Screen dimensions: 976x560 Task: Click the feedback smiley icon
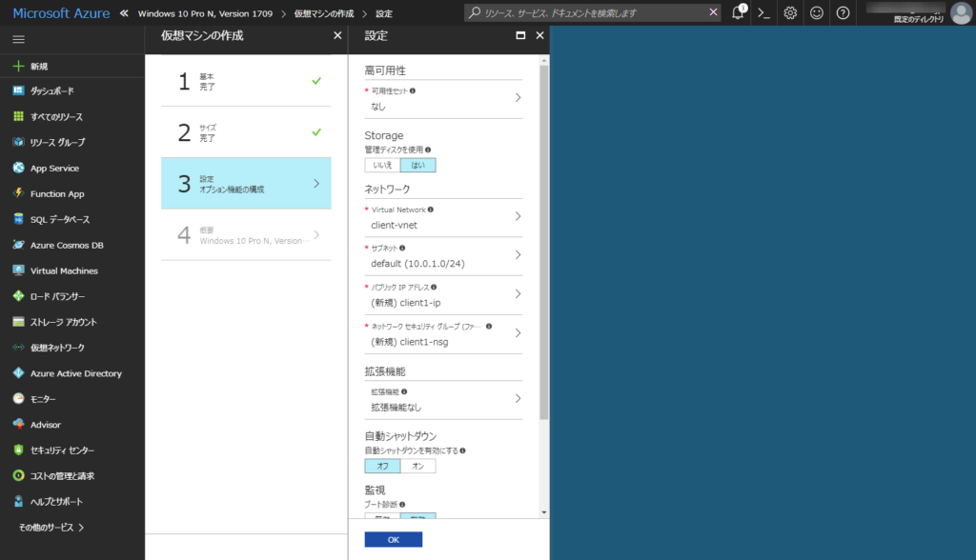click(817, 12)
